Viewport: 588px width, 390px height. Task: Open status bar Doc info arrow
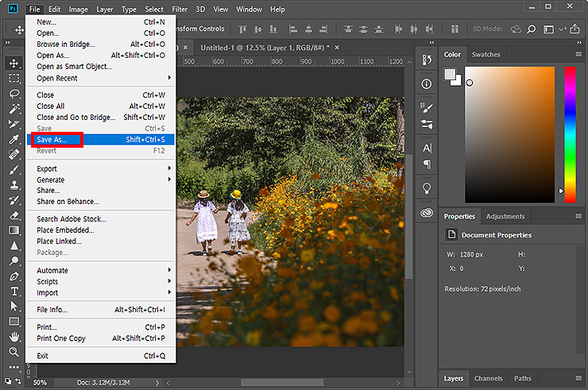[157, 383]
